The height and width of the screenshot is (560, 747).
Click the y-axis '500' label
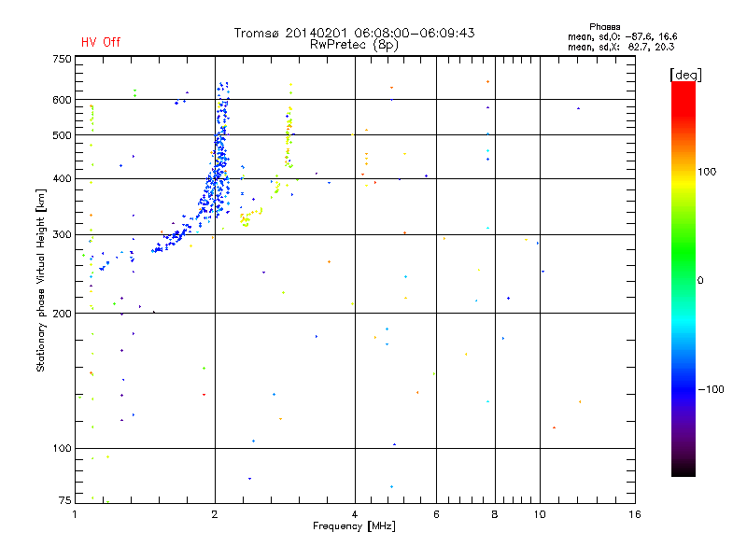62,135
